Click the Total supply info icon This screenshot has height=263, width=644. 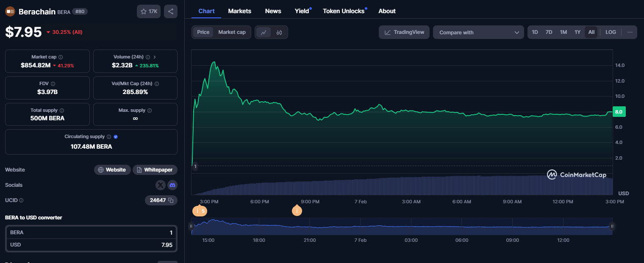[x=62, y=111]
